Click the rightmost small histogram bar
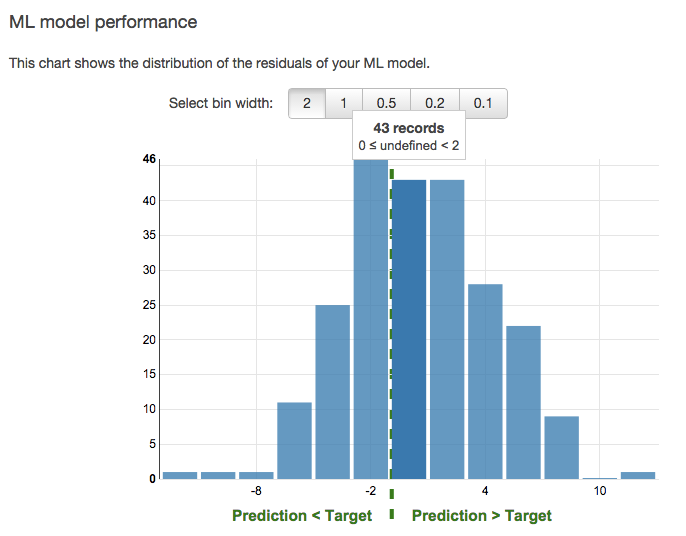The width and height of the screenshot is (686, 536). [638, 476]
